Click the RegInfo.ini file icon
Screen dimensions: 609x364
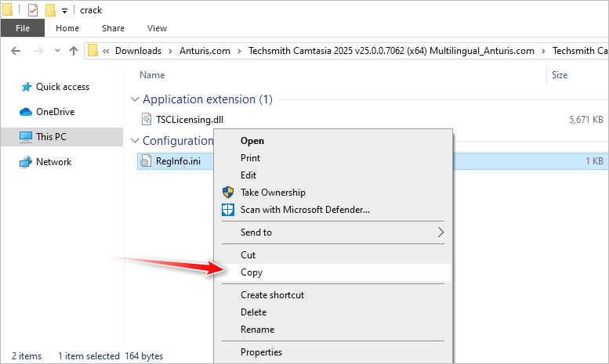(x=147, y=161)
